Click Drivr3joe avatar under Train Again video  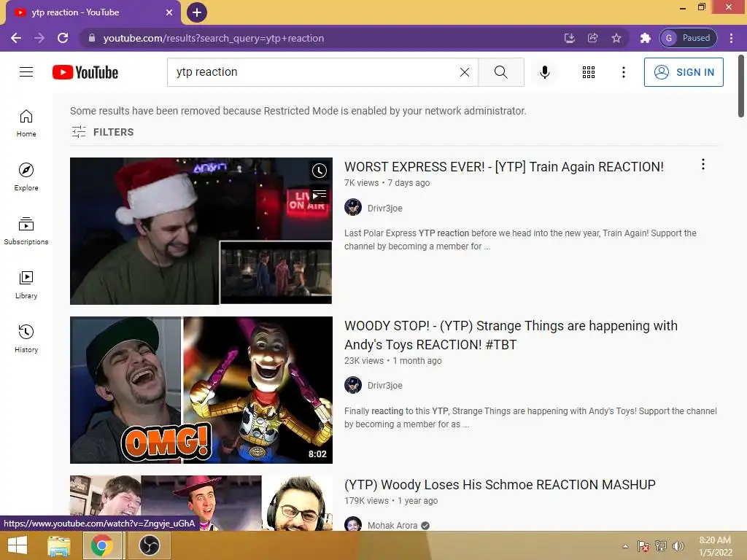point(353,207)
